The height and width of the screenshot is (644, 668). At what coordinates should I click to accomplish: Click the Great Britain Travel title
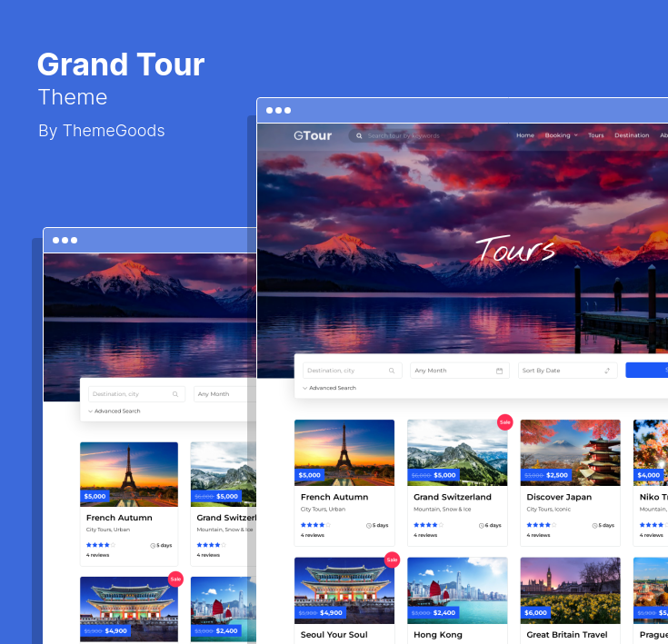click(567, 635)
